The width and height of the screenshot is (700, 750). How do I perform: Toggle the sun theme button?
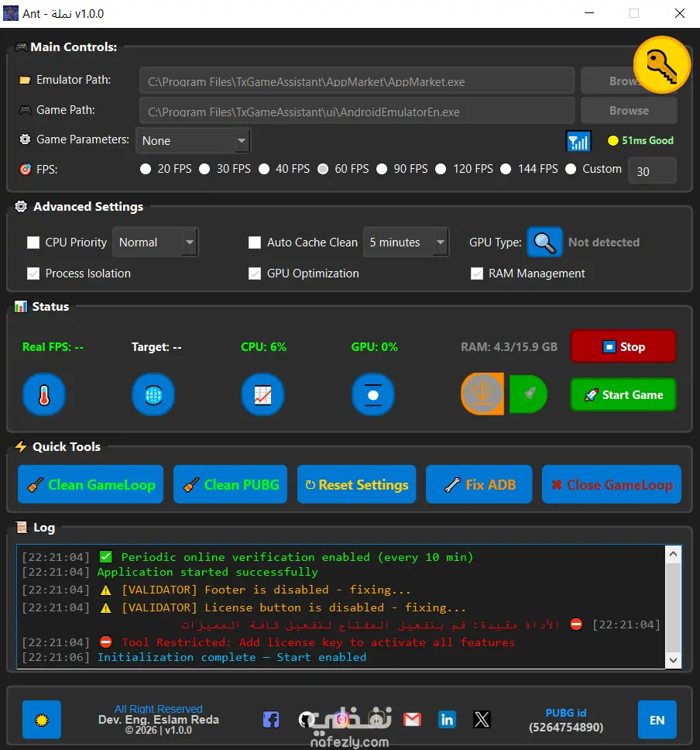pyautogui.click(x=42, y=719)
